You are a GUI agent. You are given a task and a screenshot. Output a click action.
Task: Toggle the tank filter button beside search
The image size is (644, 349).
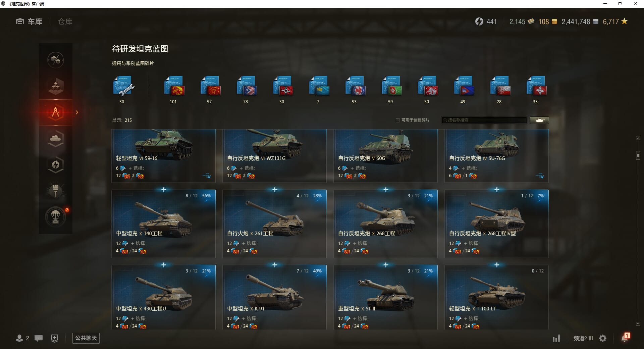[539, 120]
